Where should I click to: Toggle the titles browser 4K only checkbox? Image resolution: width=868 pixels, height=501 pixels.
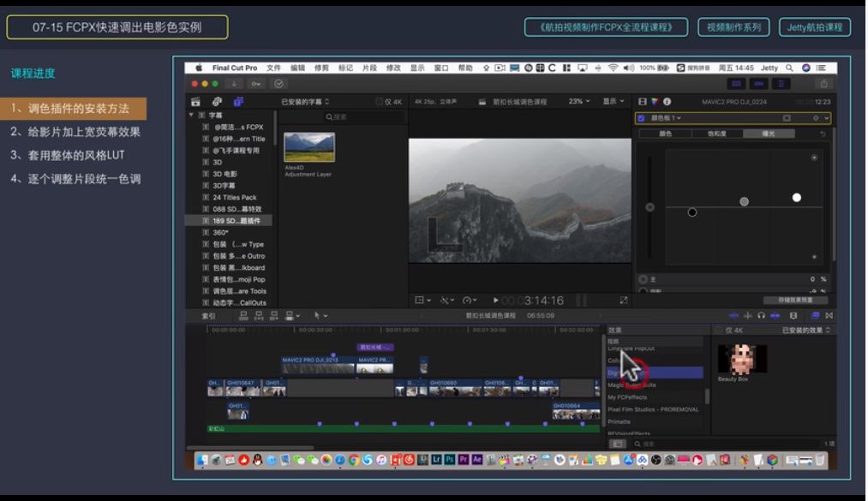pos(380,102)
